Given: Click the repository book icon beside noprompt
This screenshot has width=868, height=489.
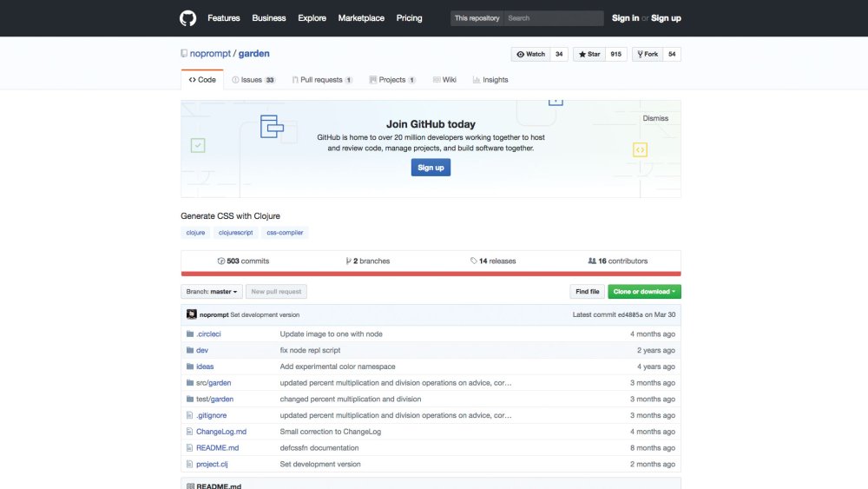Looking at the screenshot, I should 184,54.
